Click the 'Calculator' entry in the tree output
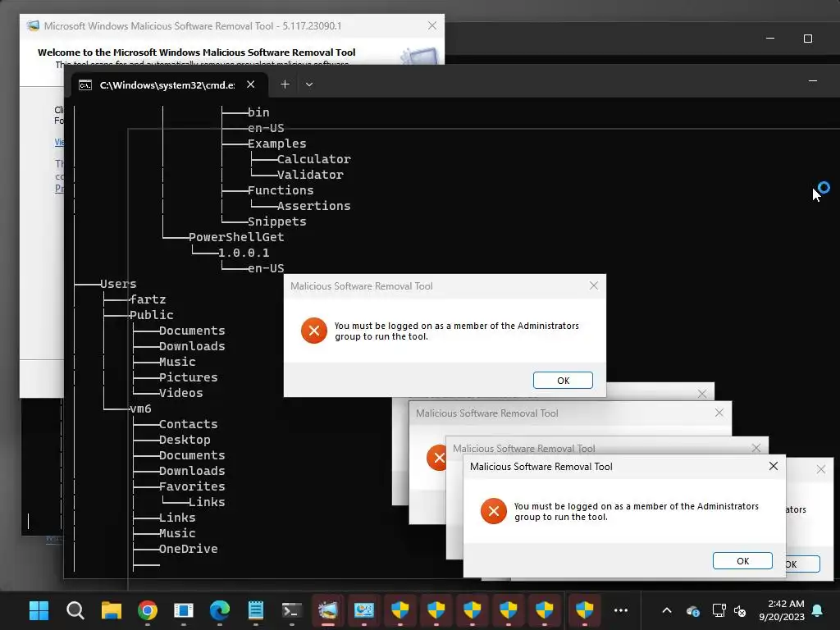Viewport: 840px width, 630px height. pos(314,159)
